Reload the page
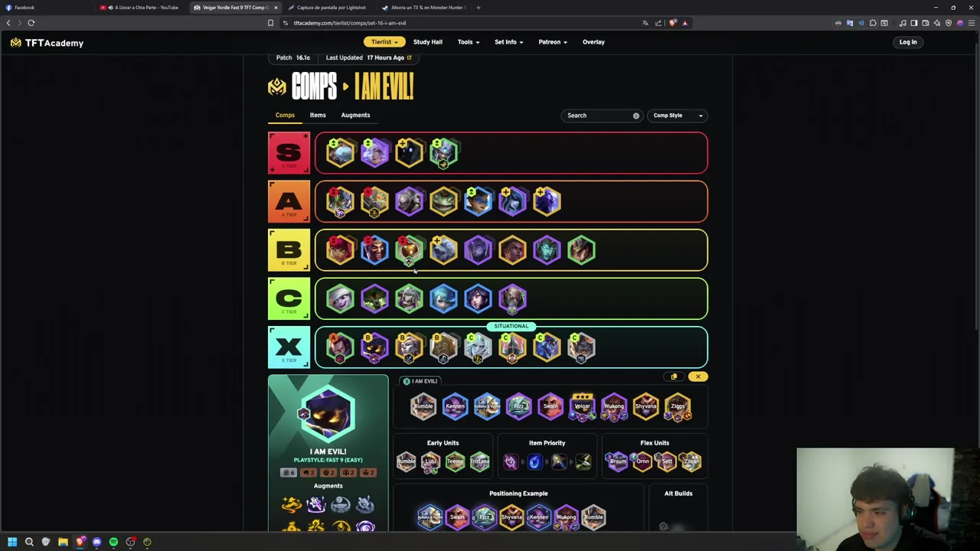The height and width of the screenshot is (551, 980). coord(31,23)
